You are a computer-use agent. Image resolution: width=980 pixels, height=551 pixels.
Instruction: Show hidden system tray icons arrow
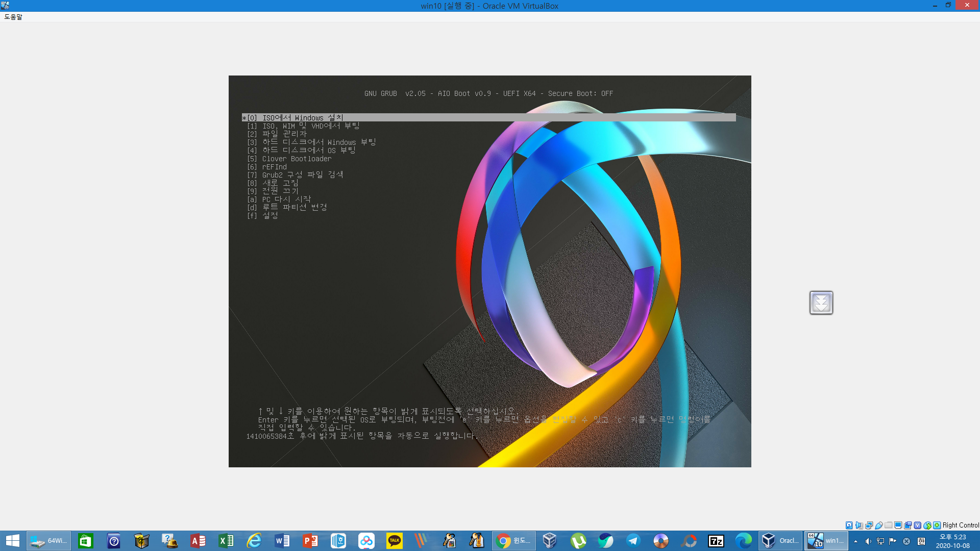click(x=856, y=541)
